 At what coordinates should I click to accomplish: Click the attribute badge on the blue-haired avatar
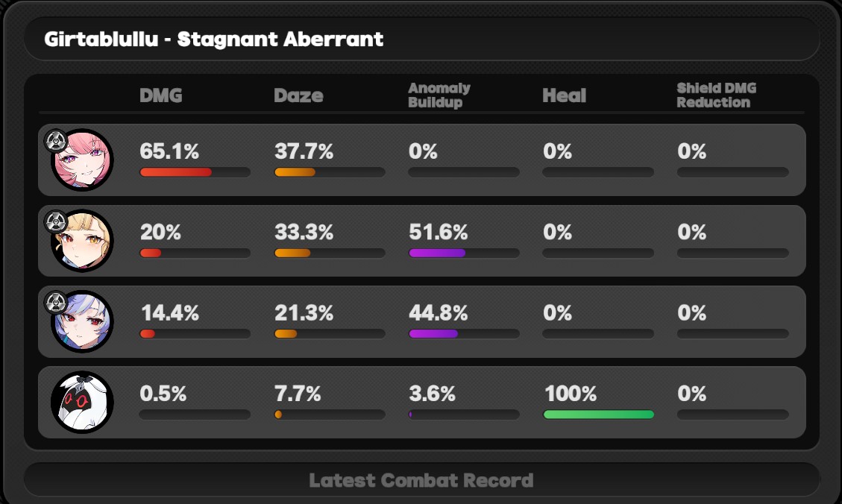point(56,303)
